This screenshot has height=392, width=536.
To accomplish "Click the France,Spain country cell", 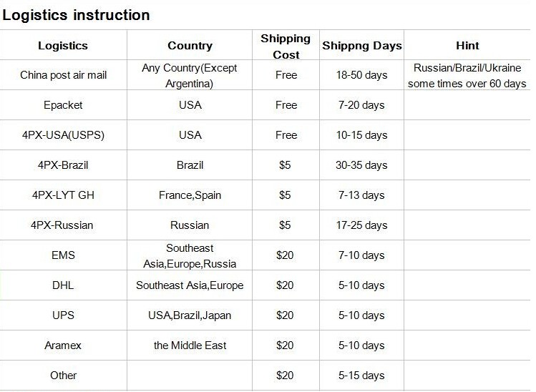I will click(x=190, y=195).
